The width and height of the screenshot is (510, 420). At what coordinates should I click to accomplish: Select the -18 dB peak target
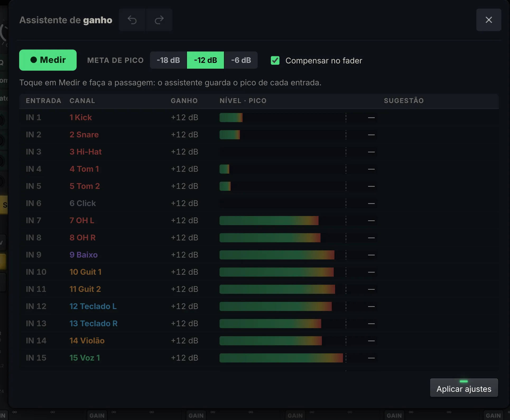[x=168, y=60]
